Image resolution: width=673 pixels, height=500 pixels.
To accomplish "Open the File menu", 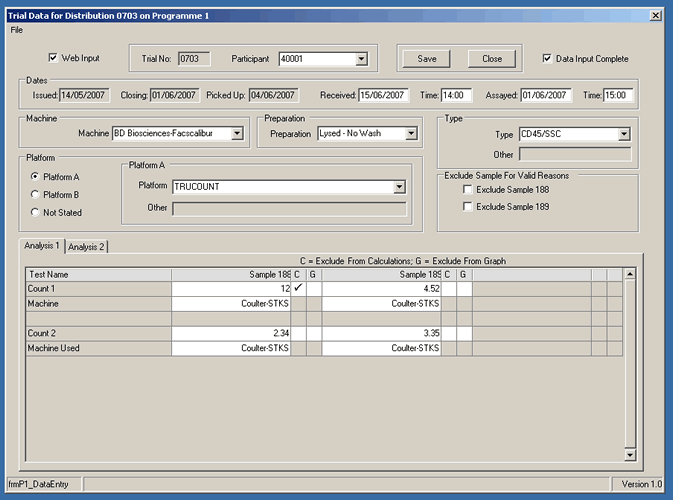I will [x=17, y=30].
